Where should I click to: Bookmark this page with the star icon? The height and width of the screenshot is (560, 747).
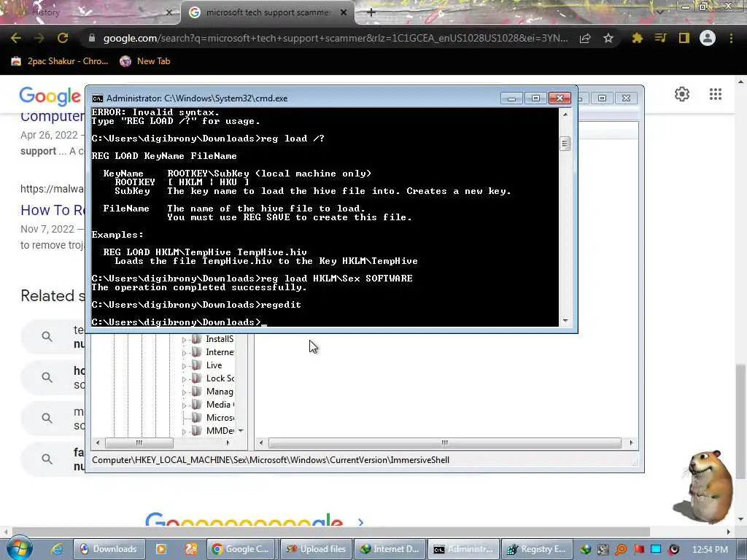[608, 38]
